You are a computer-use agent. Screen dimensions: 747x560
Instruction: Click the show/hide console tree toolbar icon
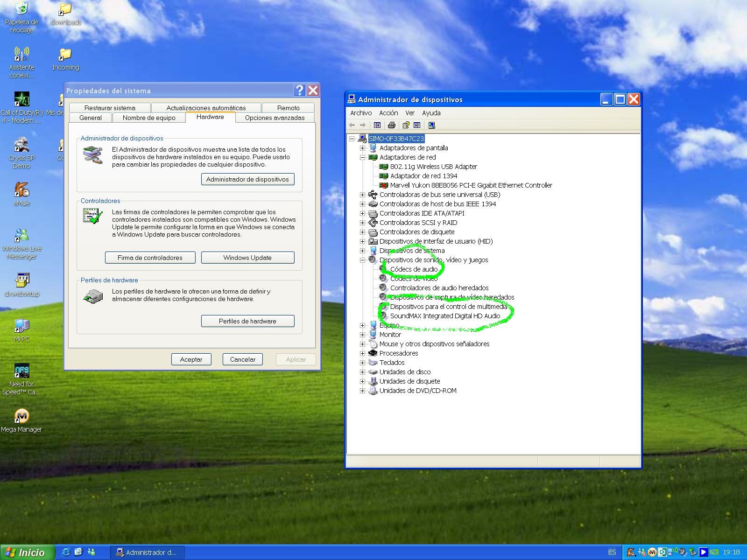[377, 125]
